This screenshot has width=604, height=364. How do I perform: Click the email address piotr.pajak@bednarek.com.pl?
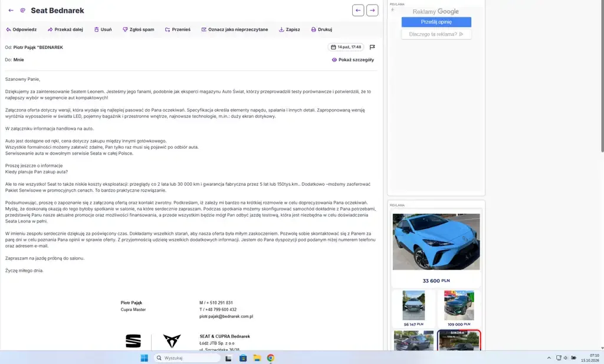226,317
